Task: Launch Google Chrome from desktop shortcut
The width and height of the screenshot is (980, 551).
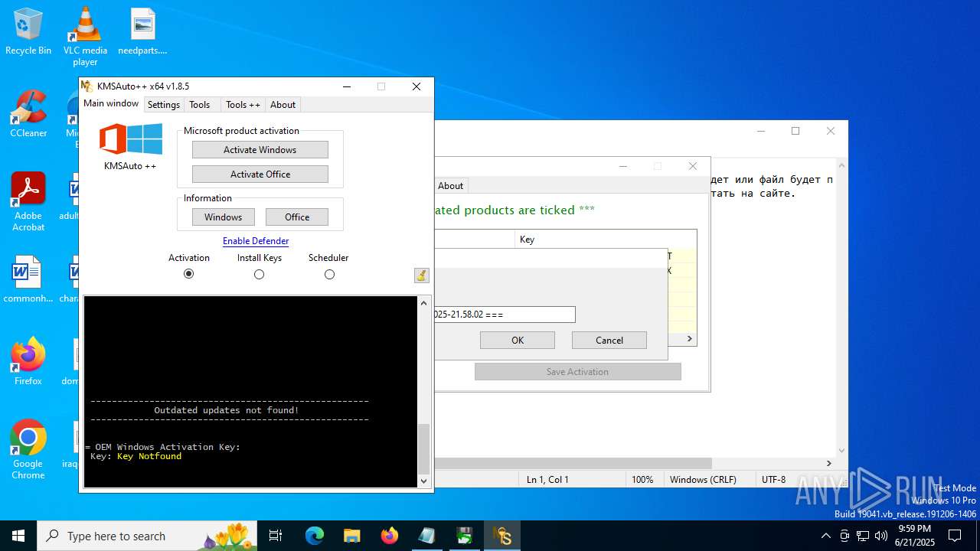Action: 28,450
